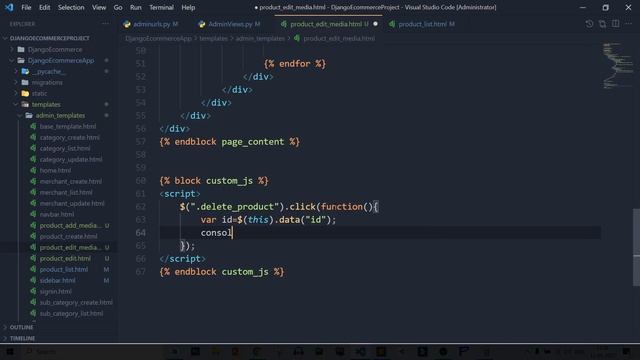Click the editor vertical scrollbar thumb
Viewport: 640px width, 360px height.
(x=636, y=247)
